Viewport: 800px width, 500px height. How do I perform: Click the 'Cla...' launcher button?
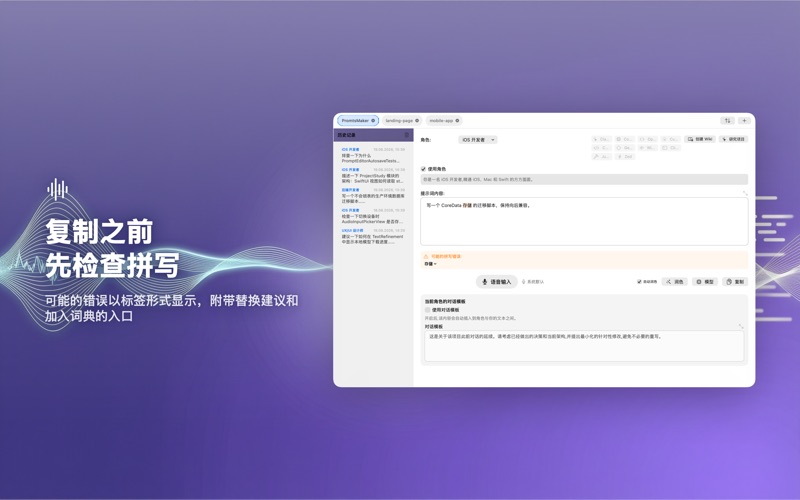pos(602,139)
